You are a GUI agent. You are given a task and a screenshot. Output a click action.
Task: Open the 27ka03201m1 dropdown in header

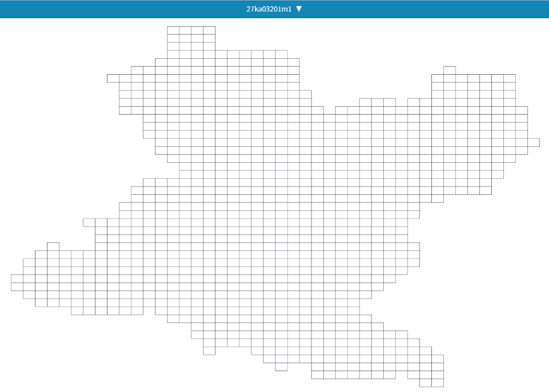click(274, 9)
